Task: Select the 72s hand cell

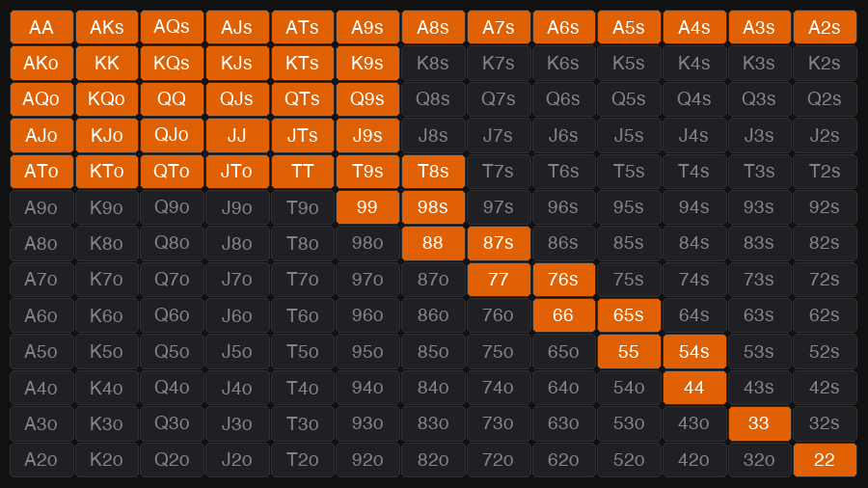Action: 825,280
